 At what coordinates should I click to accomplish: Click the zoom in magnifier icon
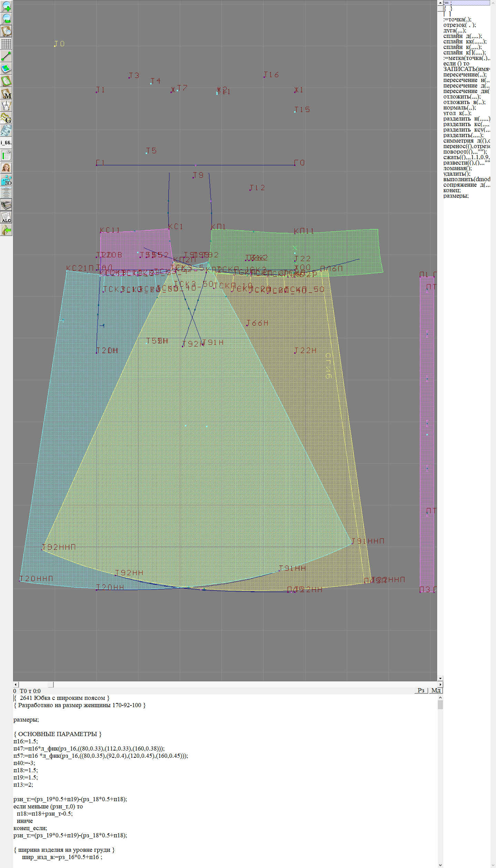tap(6, 6)
